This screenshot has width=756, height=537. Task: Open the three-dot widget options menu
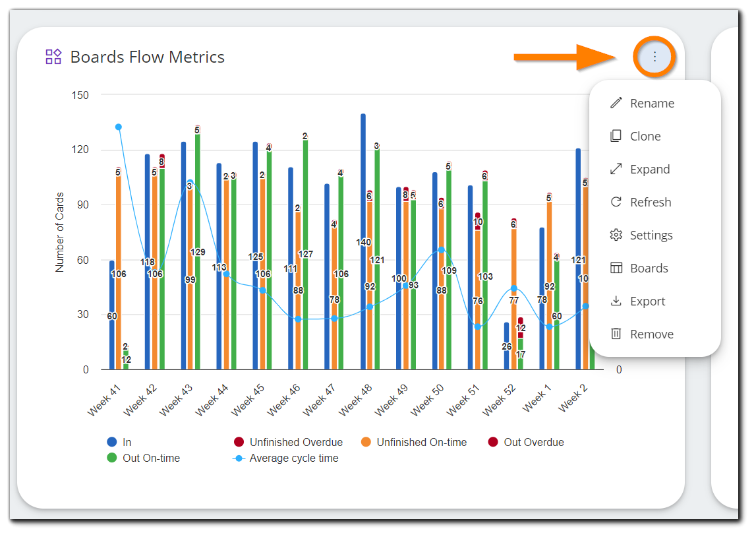point(654,57)
